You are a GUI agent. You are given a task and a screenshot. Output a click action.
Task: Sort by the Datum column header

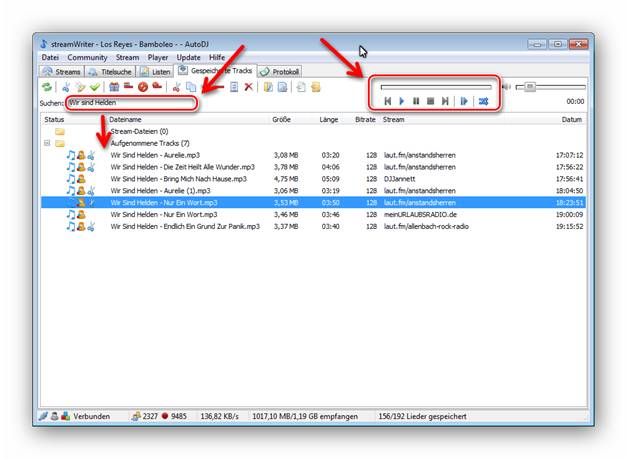click(x=571, y=119)
